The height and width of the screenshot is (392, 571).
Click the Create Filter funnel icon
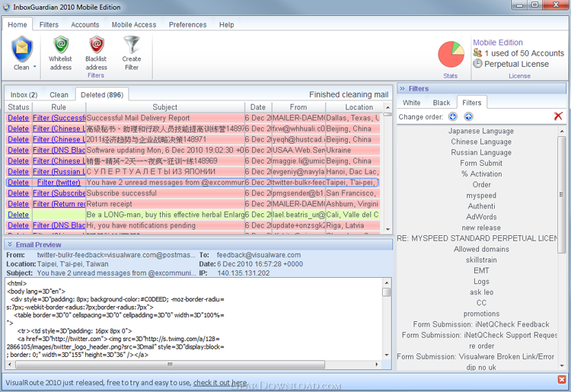click(132, 44)
